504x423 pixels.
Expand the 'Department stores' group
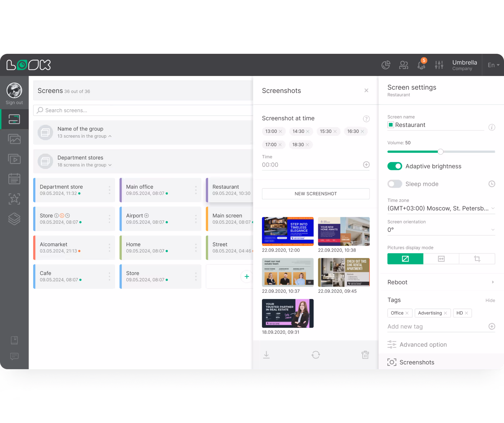pos(110,165)
